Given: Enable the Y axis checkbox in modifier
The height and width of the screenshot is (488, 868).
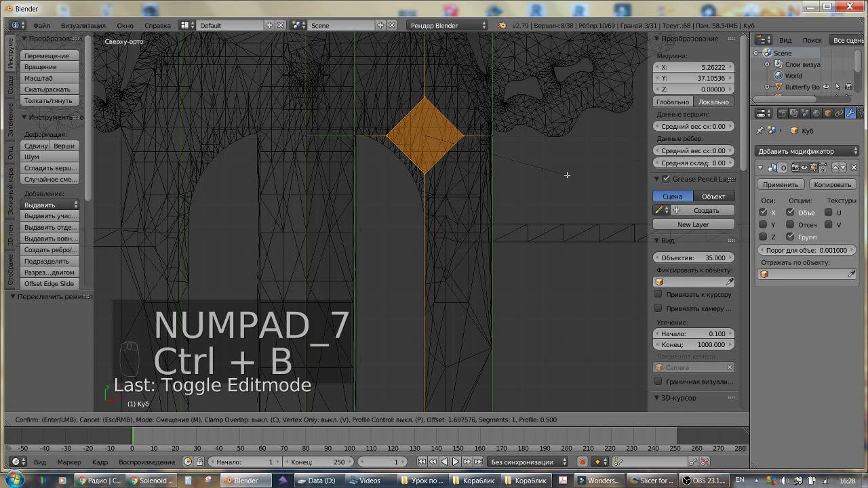Looking at the screenshot, I should 764,224.
